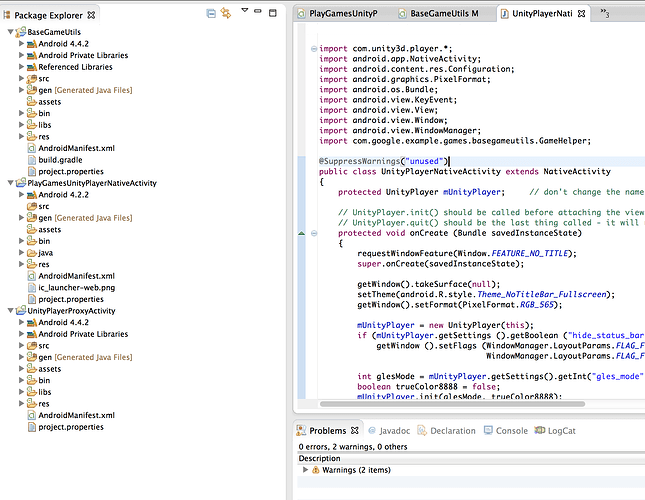Click override marker beside onCreate
The width and height of the screenshot is (645, 500).
pyautogui.click(x=302, y=233)
